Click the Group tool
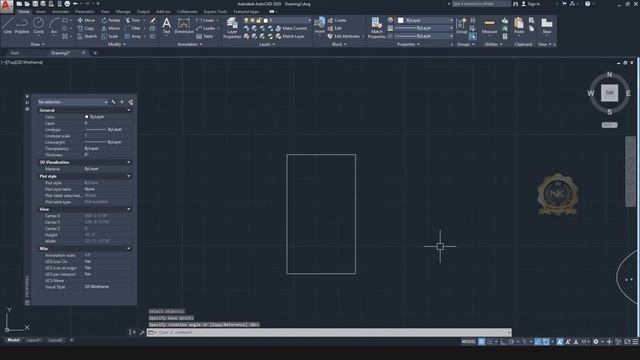The image size is (640, 360). (461, 26)
